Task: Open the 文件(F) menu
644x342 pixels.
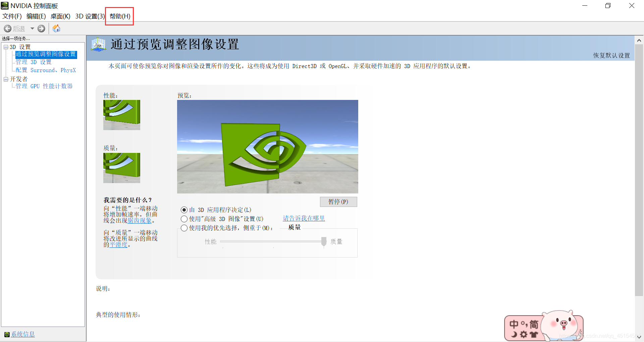Action: [x=12, y=16]
